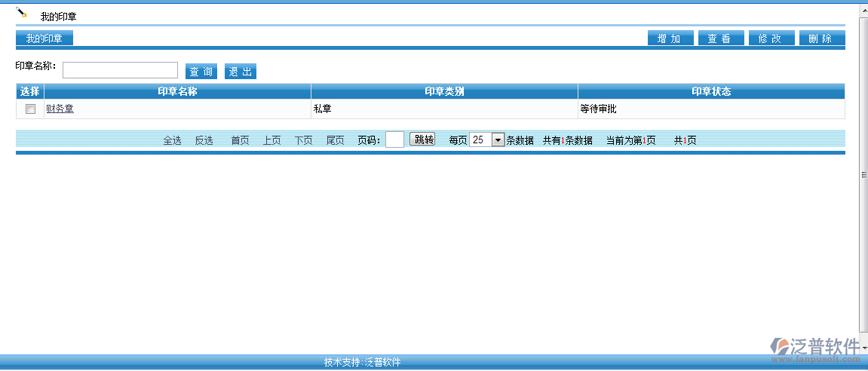Click the pen icon beside 我的印章 title
This screenshot has width=868, height=371.
(x=22, y=12)
